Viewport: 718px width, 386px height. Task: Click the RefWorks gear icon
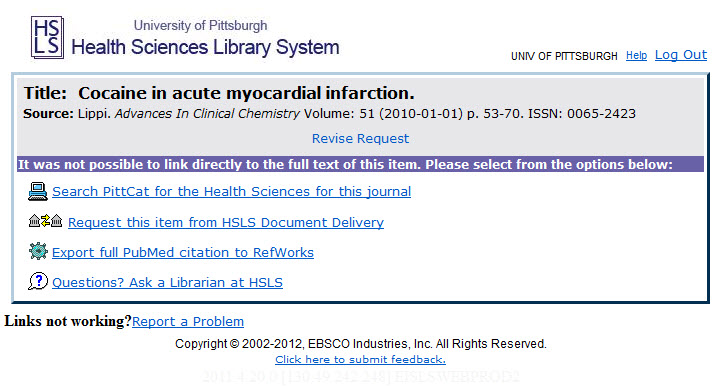pos(38,251)
